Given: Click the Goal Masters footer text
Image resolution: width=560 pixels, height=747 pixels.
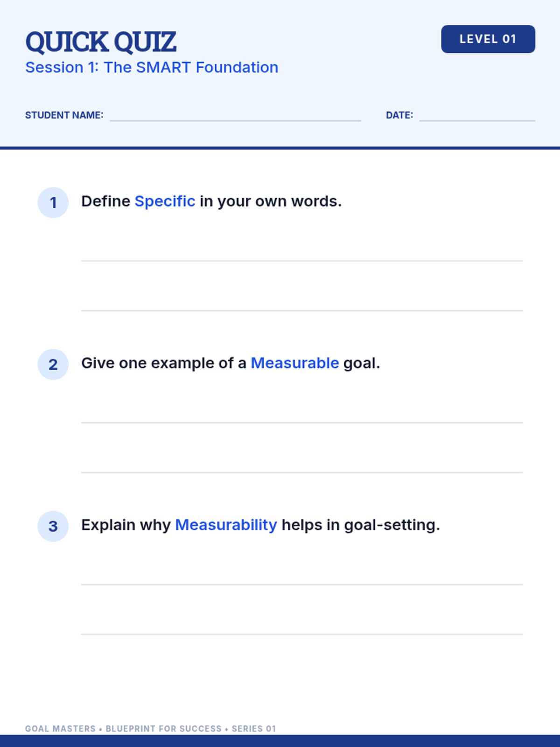Looking at the screenshot, I should tap(150, 728).
